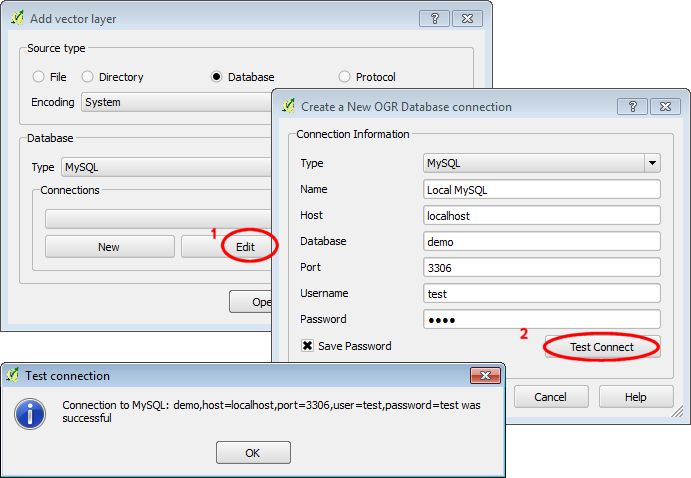The width and height of the screenshot is (691, 478).
Task: Close the Add vector layer dialog
Action: 467,19
